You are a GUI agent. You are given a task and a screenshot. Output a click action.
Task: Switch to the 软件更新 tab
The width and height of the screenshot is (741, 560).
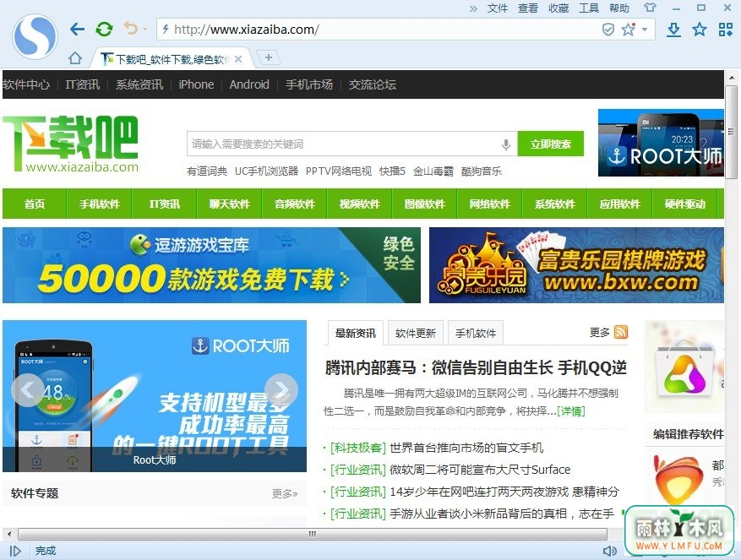(416, 333)
